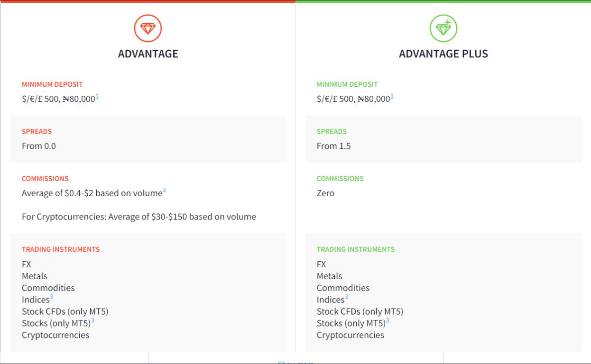
Task: Click Cryptocurrencies in the Advantage instruments list
Action: (x=55, y=335)
